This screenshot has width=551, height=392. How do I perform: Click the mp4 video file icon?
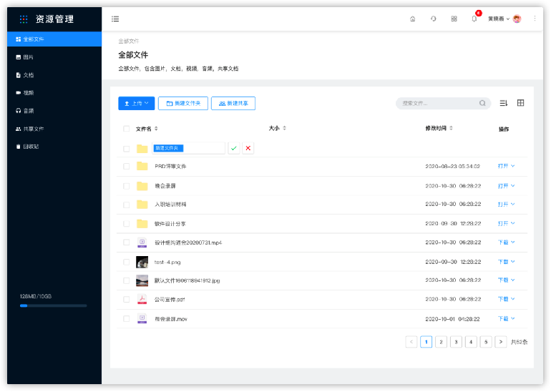(x=142, y=242)
